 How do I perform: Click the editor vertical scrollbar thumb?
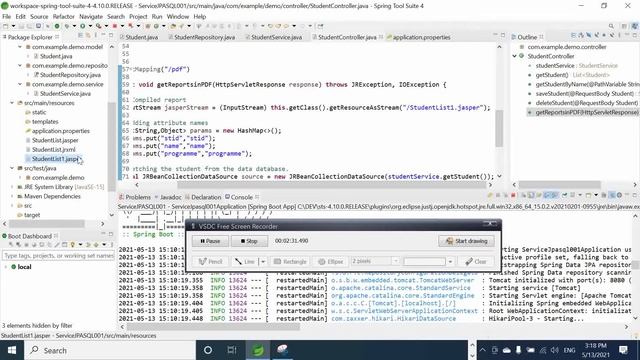(499, 129)
